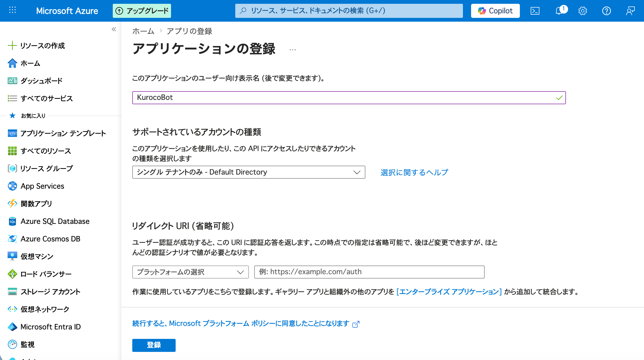Open the notifications bell icon

[x=559, y=11]
